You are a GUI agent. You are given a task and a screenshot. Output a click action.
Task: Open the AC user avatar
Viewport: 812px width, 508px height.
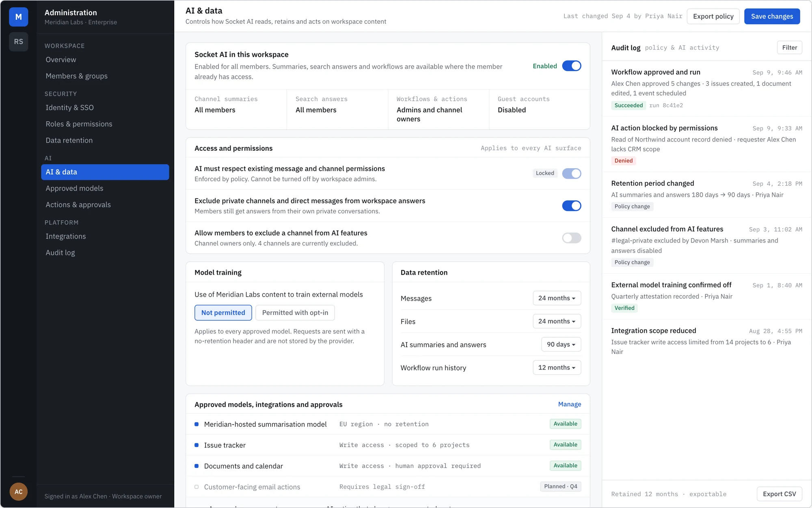(18, 491)
